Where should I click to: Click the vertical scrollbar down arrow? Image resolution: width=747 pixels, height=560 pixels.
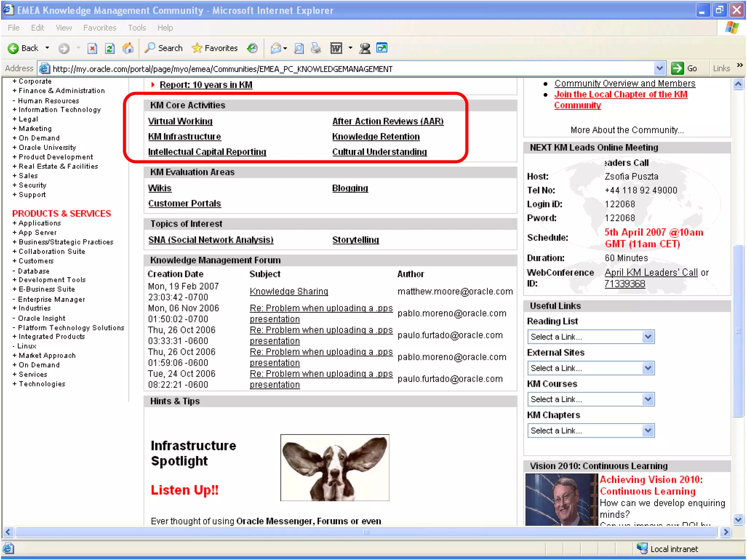[x=738, y=520]
